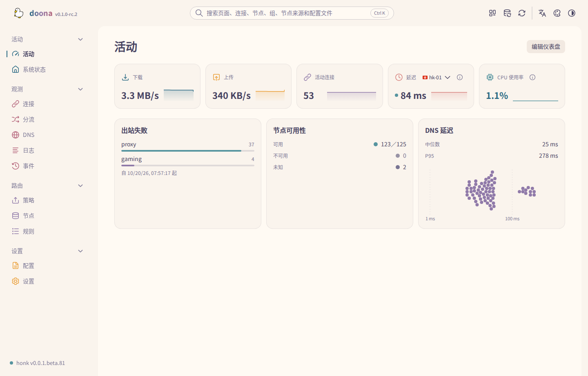
Task: Toggle dark/light contrast mode icon
Action: 572,13
